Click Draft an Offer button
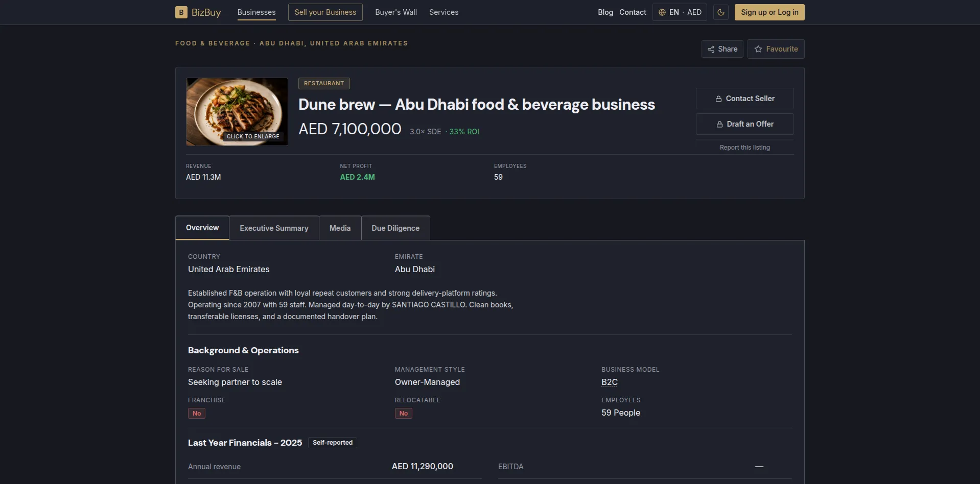 click(x=745, y=124)
